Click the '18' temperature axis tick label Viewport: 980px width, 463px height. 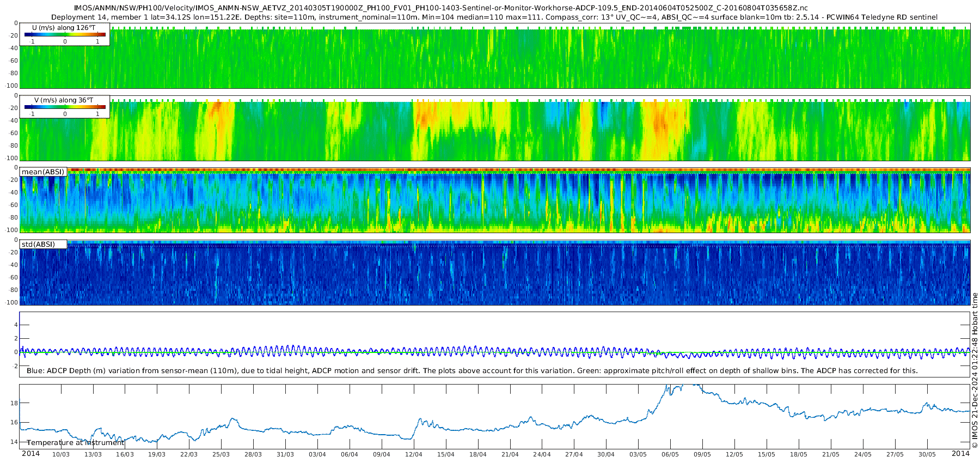tap(14, 403)
